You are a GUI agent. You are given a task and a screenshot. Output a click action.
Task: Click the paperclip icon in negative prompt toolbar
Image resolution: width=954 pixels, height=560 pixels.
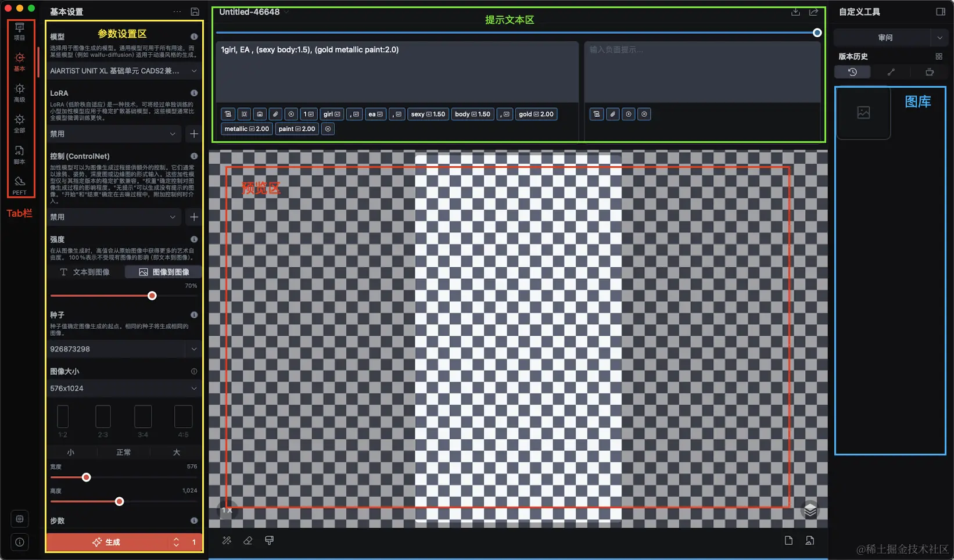coord(612,114)
